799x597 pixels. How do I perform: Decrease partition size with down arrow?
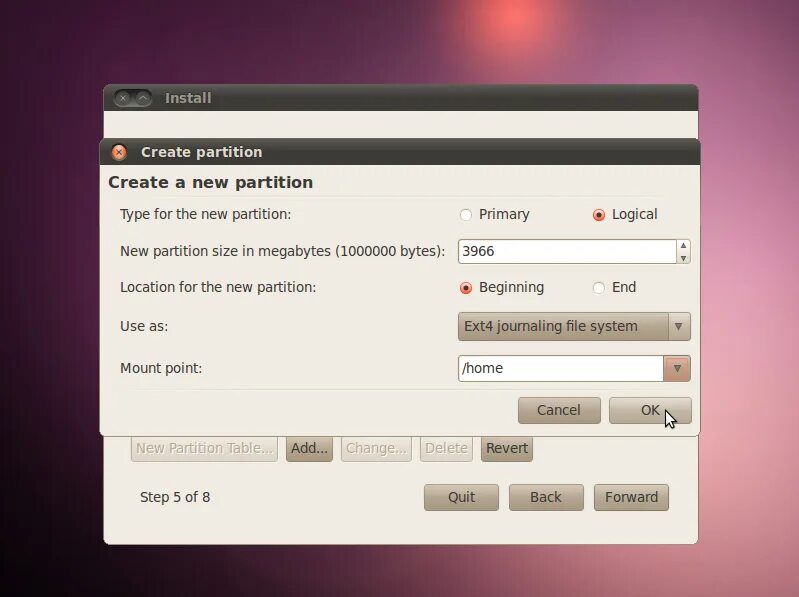683,258
